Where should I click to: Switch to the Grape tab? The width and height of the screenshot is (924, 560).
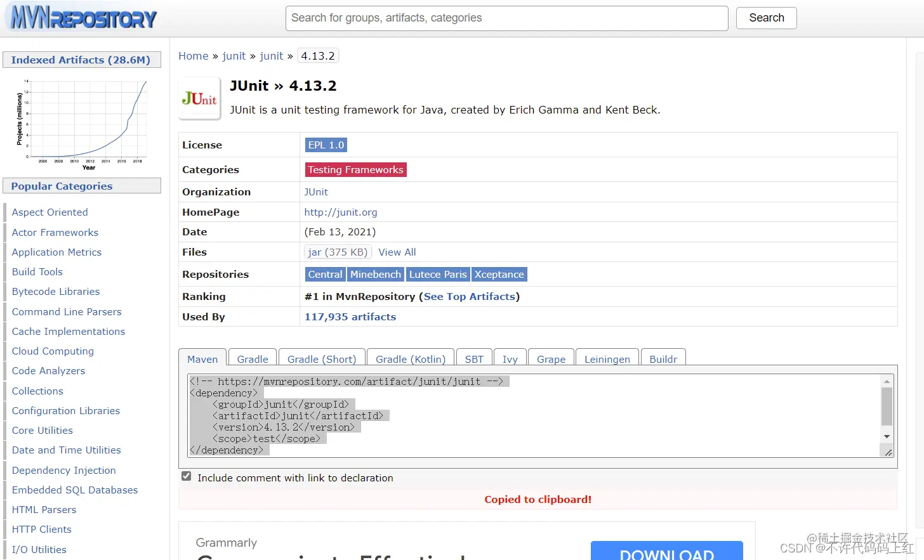tap(551, 358)
